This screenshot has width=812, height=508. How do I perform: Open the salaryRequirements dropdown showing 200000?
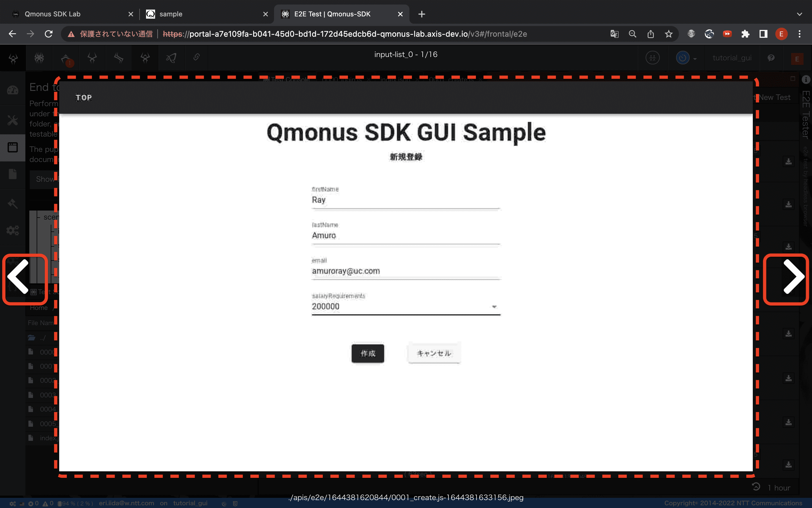pyautogui.click(x=406, y=306)
